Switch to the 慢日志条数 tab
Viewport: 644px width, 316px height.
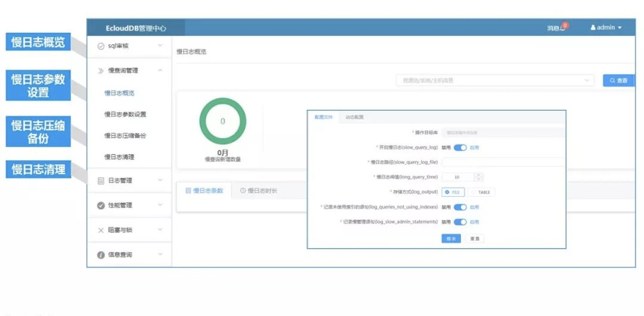point(204,191)
